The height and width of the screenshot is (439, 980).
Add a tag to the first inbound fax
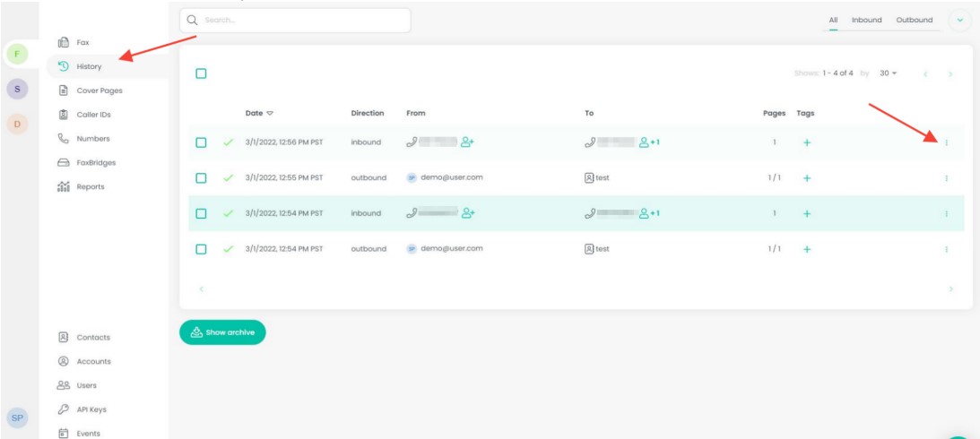pos(806,142)
